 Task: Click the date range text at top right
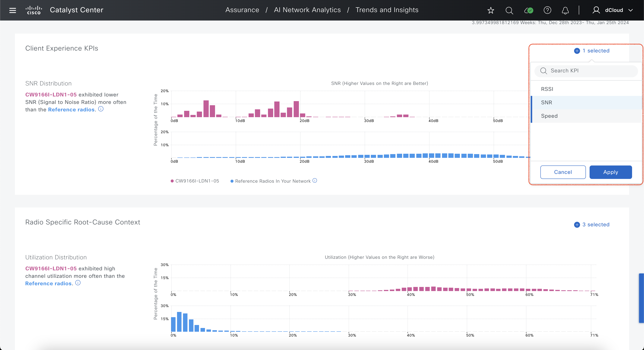pos(550,23)
